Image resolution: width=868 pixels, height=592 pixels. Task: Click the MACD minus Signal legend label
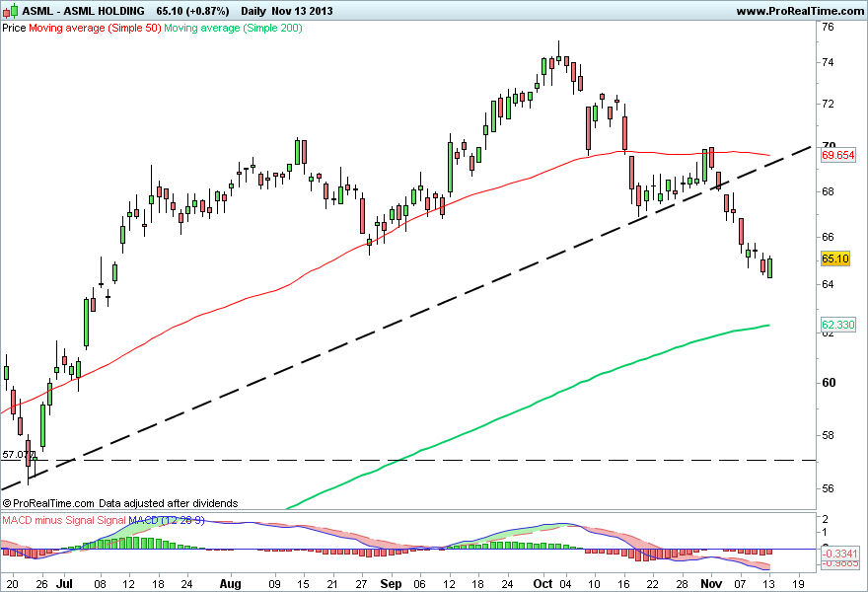click(48, 520)
